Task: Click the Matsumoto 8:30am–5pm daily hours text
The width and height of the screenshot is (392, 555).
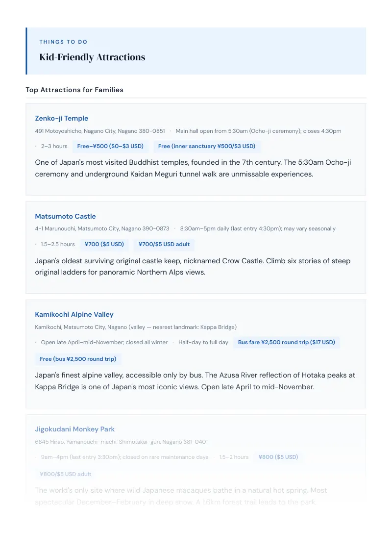Action: (258, 228)
